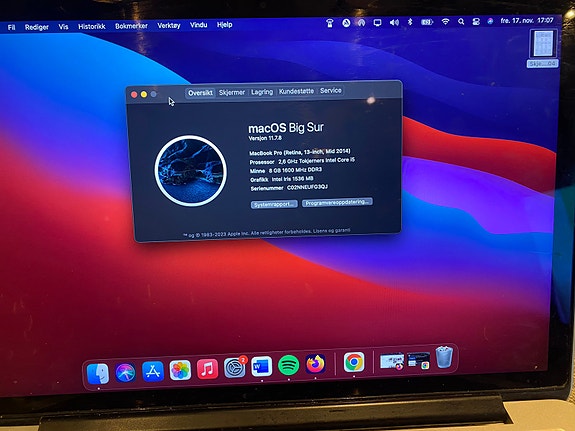575x431 pixels.
Task: Click the 2,6 GHz processor value
Action: (316, 161)
